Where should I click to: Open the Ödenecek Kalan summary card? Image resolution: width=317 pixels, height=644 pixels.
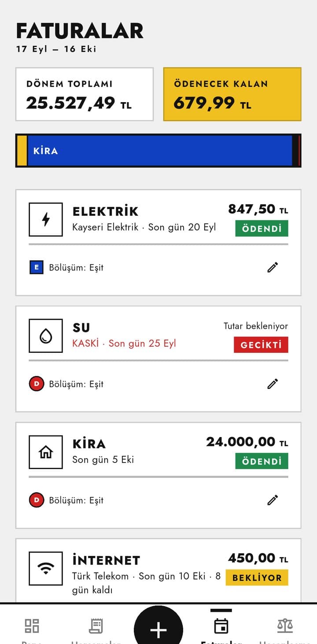[x=232, y=94]
